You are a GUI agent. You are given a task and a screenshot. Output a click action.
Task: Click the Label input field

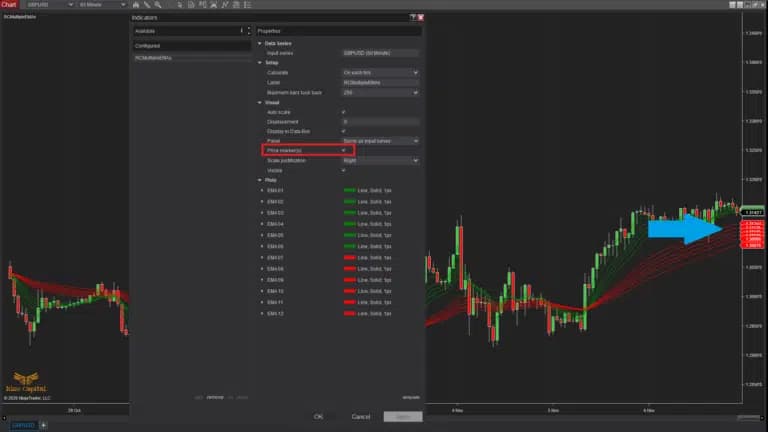tap(380, 83)
